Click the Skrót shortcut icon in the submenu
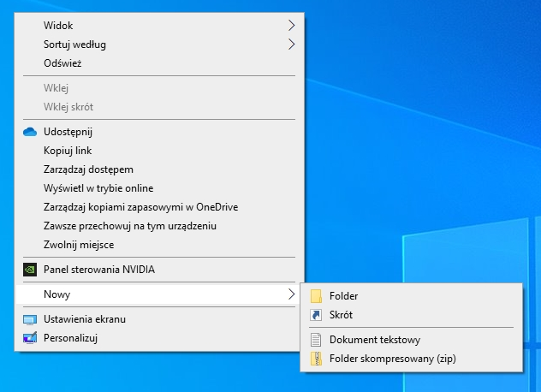The width and height of the screenshot is (541, 392). tap(316, 315)
